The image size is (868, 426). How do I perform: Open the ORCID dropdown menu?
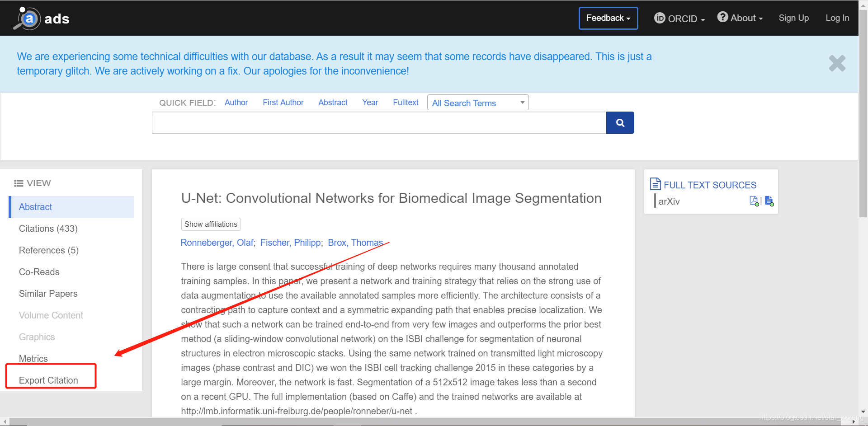(x=679, y=19)
